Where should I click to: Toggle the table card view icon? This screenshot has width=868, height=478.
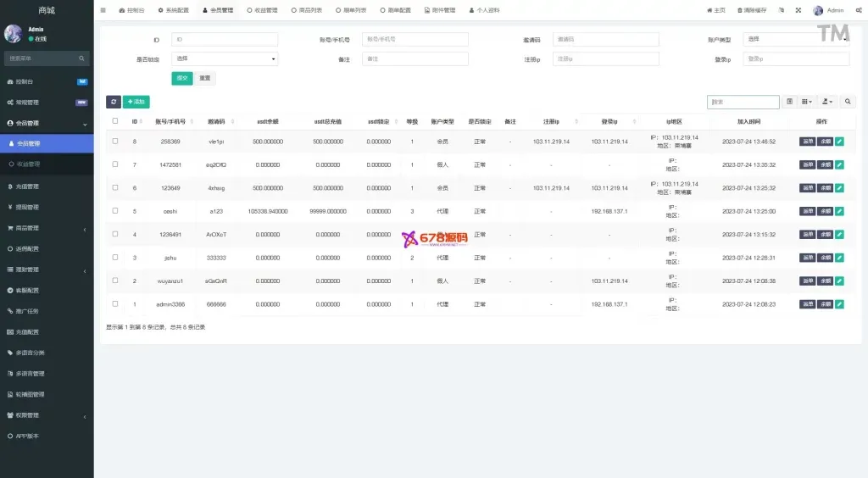coord(790,102)
